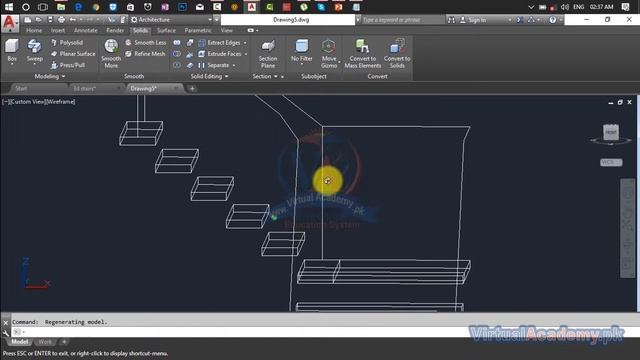Viewport: 640px width, 360px height.
Task: Click the solid Intersect icon
Action: [177, 65]
